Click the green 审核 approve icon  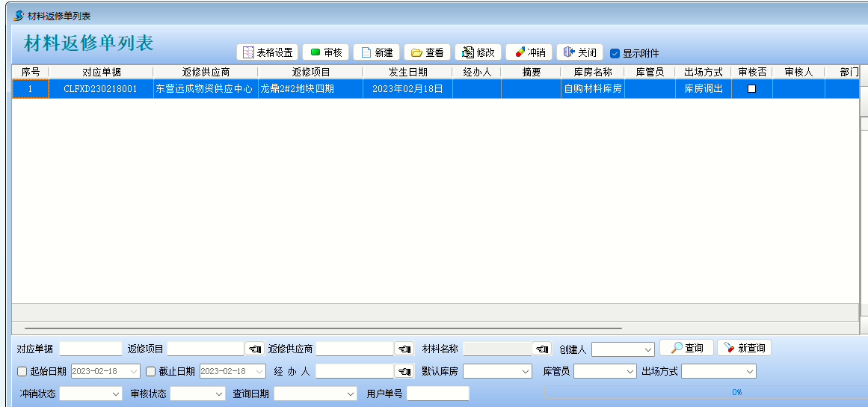tap(315, 52)
